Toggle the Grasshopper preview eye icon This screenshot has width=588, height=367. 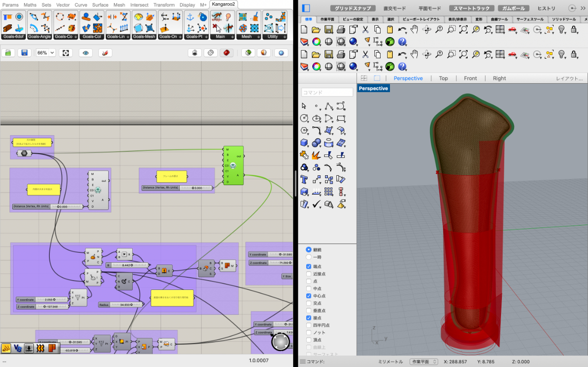click(85, 53)
